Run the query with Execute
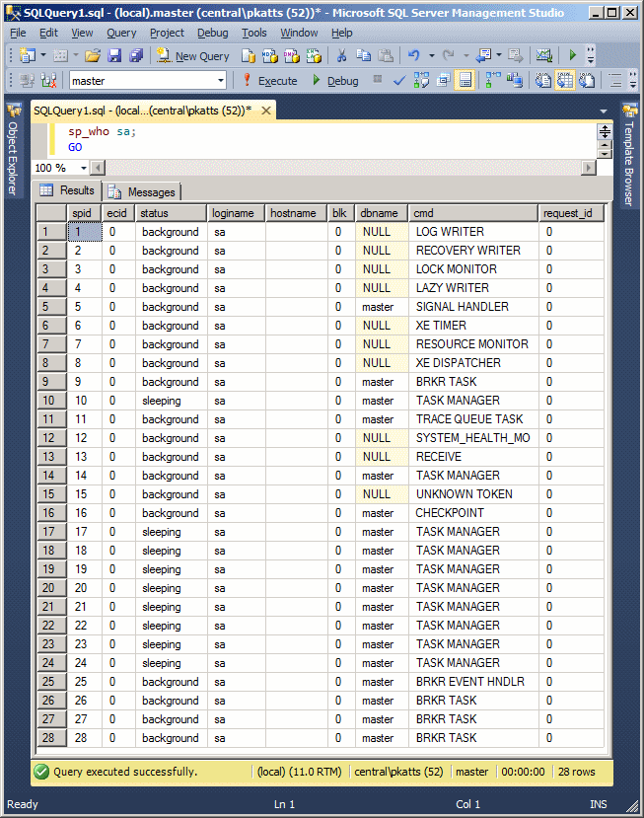This screenshot has width=644, height=818. tap(270, 81)
